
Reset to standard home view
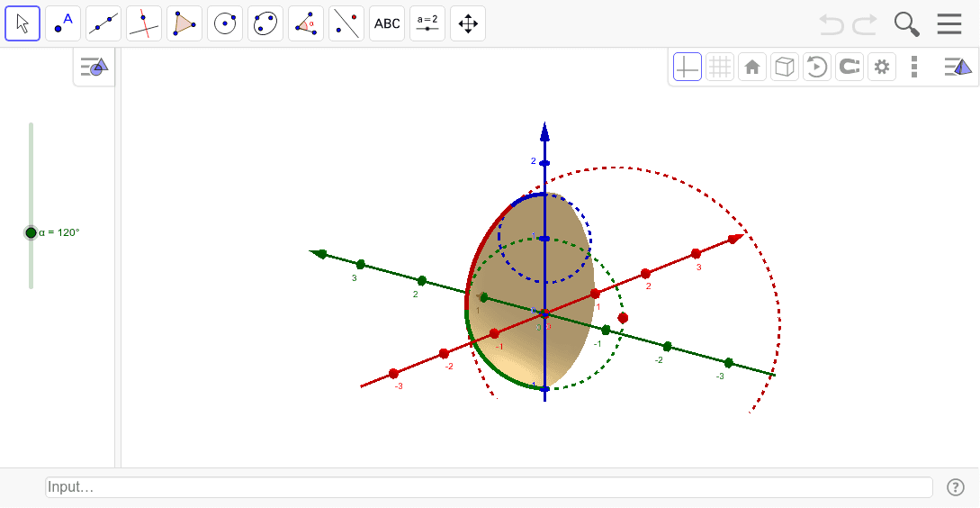752,67
